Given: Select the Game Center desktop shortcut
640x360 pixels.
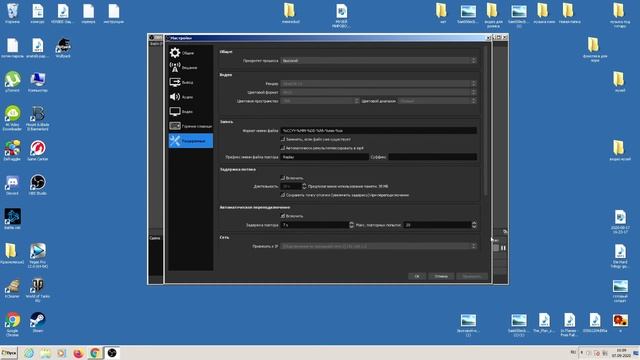Looking at the screenshot, I should coord(38,151).
